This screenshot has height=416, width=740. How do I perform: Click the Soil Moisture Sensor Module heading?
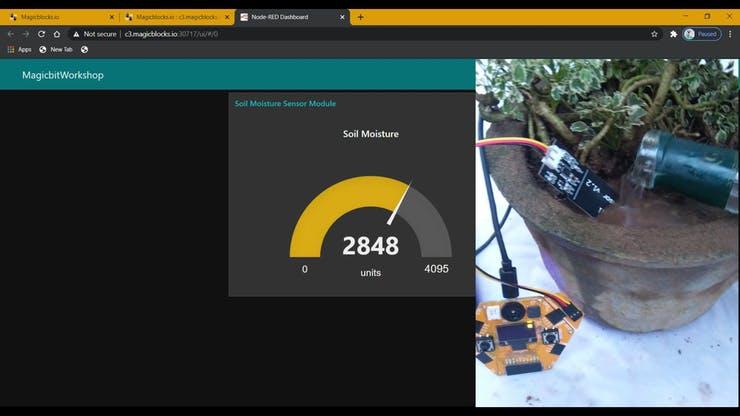(x=285, y=103)
